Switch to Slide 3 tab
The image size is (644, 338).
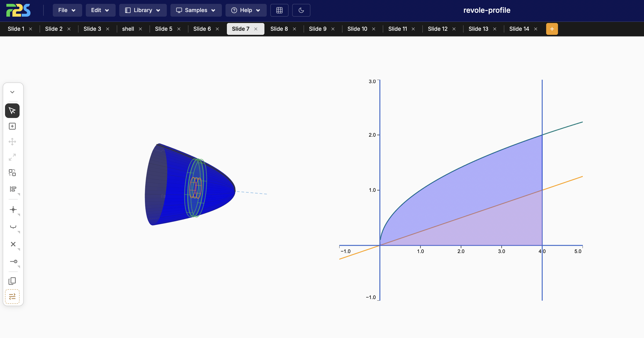pyautogui.click(x=92, y=29)
